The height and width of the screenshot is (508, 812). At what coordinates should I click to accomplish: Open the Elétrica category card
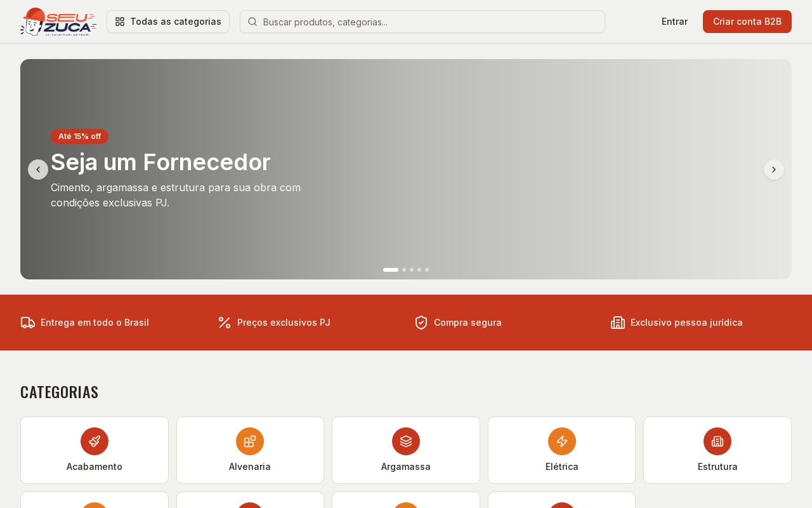(x=562, y=450)
